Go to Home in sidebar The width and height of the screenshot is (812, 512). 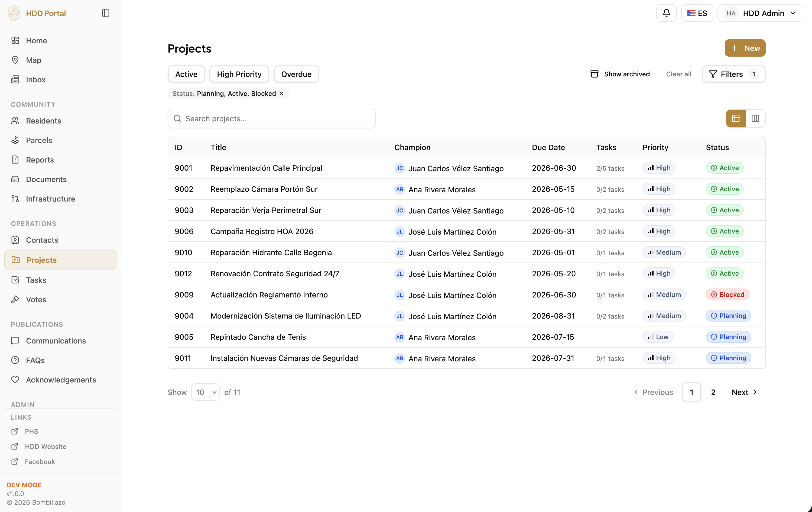[x=60, y=40]
